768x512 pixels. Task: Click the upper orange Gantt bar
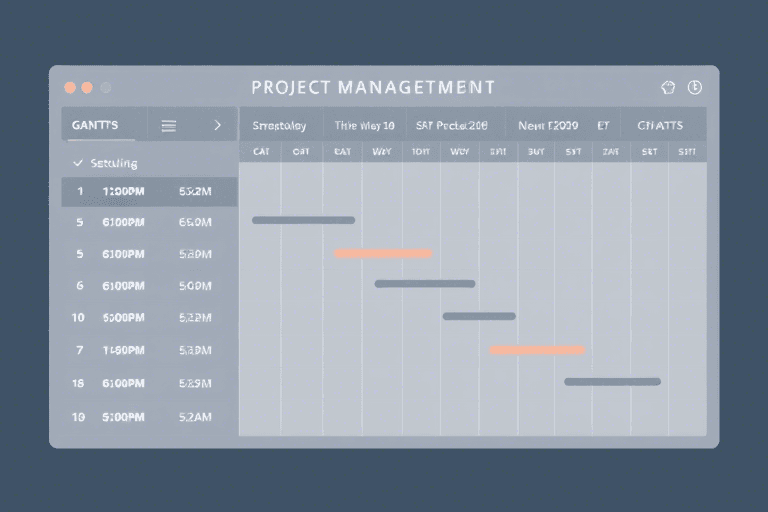383,253
